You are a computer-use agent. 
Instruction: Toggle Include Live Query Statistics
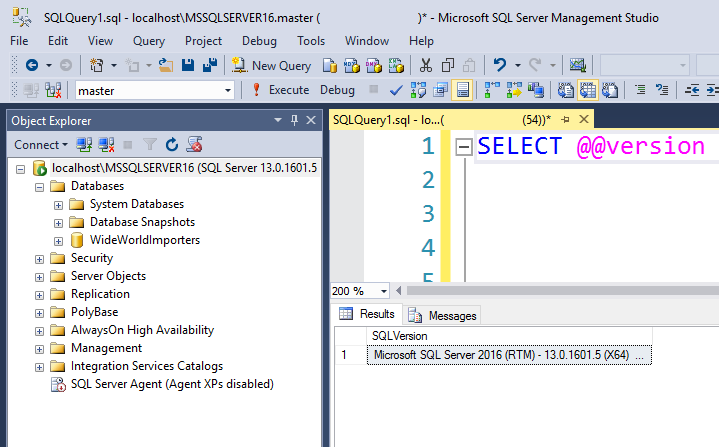pos(514,90)
